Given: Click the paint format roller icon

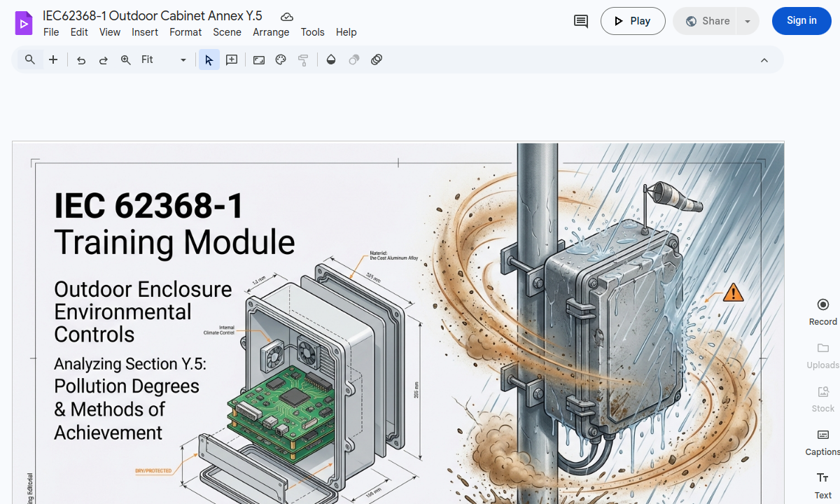Looking at the screenshot, I should [x=303, y=60].
